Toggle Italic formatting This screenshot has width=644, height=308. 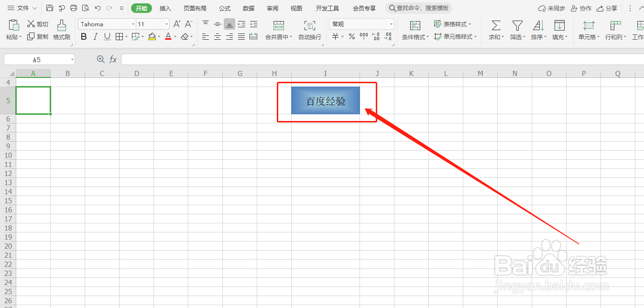[95, 36]
